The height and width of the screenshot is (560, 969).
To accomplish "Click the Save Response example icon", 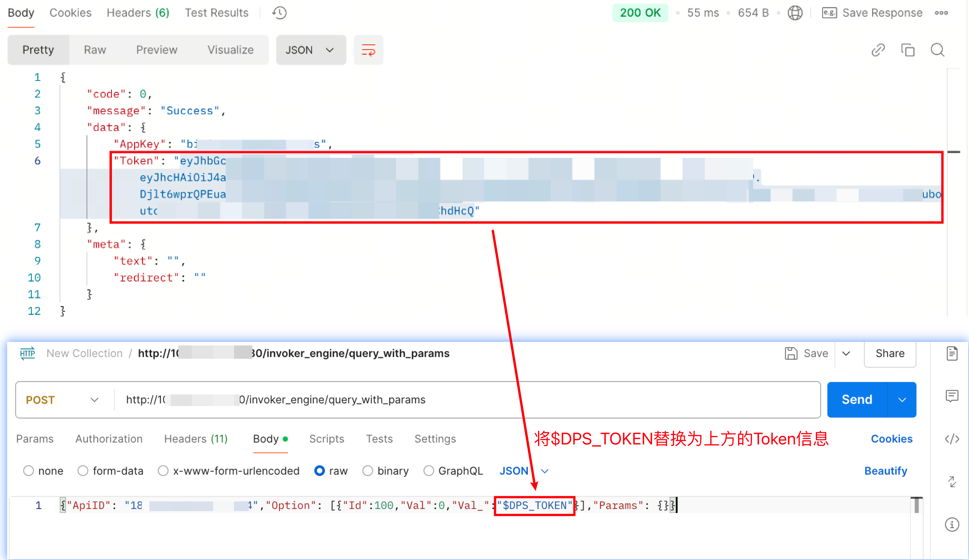I will [x=829, y=13].
